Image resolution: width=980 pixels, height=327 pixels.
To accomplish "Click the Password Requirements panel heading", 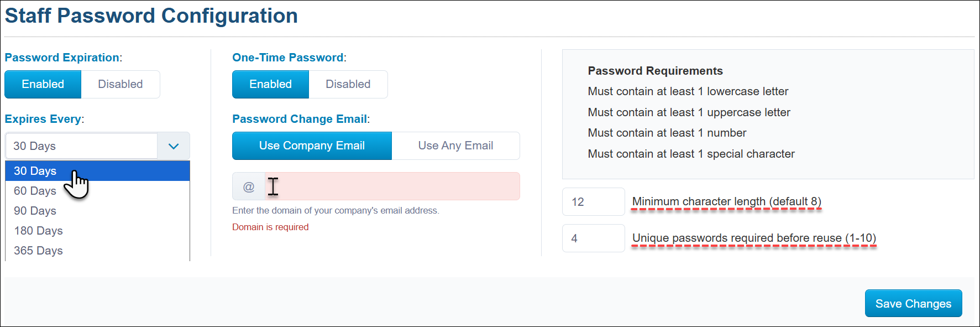I will [655, 71].
